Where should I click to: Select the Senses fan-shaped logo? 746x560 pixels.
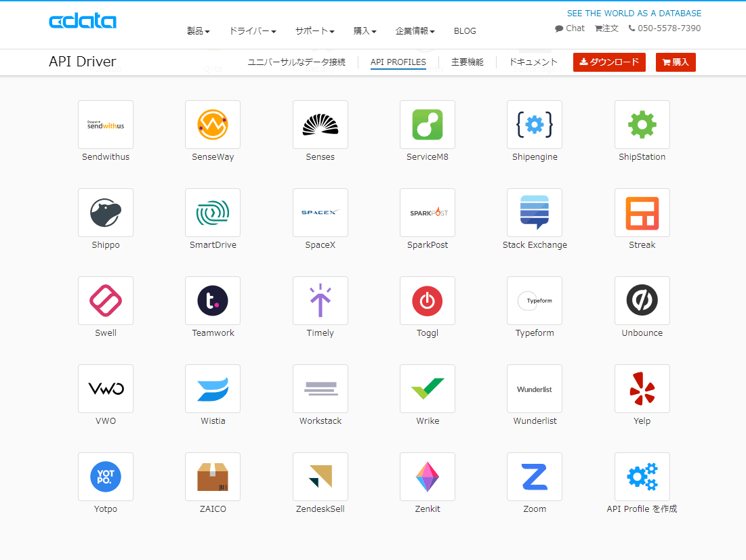(320, 125)
